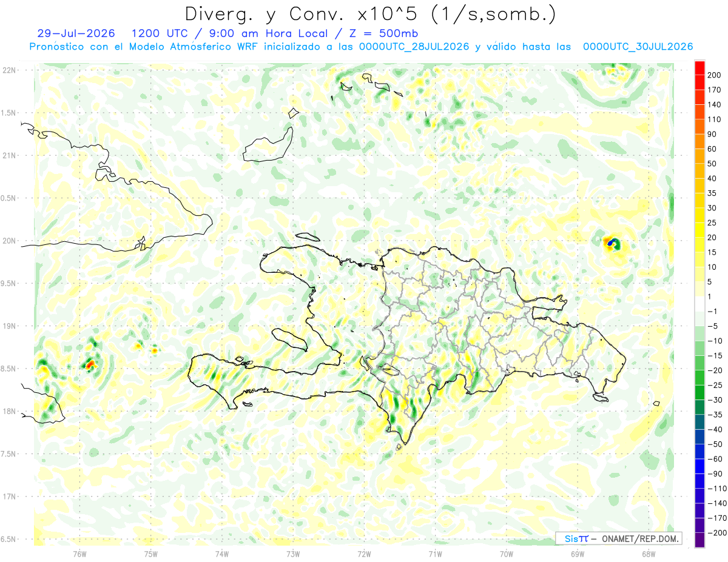This screenshot has width=728, height=562.
Task: Click the '60' value on the color scale
Action: coord(712,149)
